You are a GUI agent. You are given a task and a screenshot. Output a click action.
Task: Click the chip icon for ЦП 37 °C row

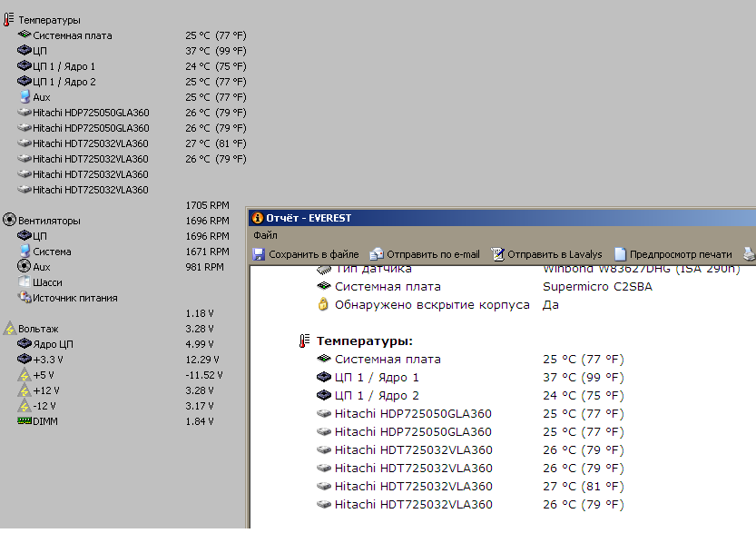25,50
